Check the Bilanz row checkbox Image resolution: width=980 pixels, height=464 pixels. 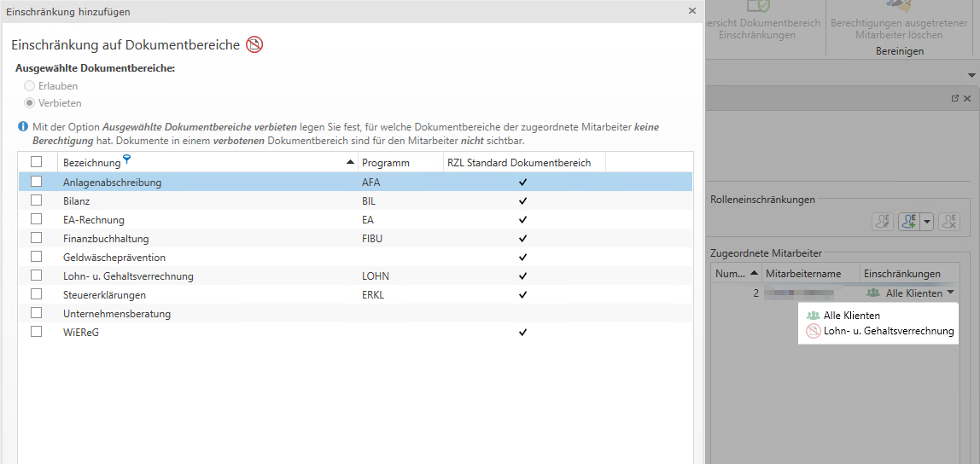coord(36,200)
